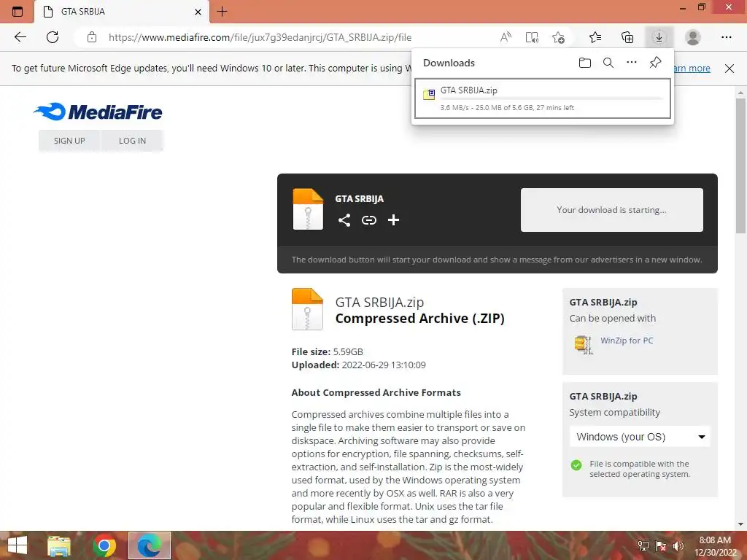Open File Explorer from the taskbar
This screenshot has height=560, width=747.
(x=59, y=545)
